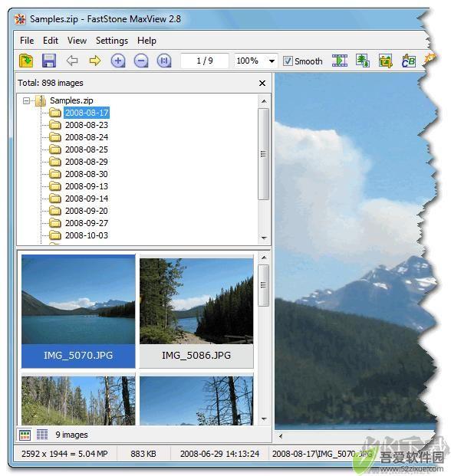Screen dimensions: 451x476
Task: Open the resize image tool with tree icons
Action: [363, 61]
